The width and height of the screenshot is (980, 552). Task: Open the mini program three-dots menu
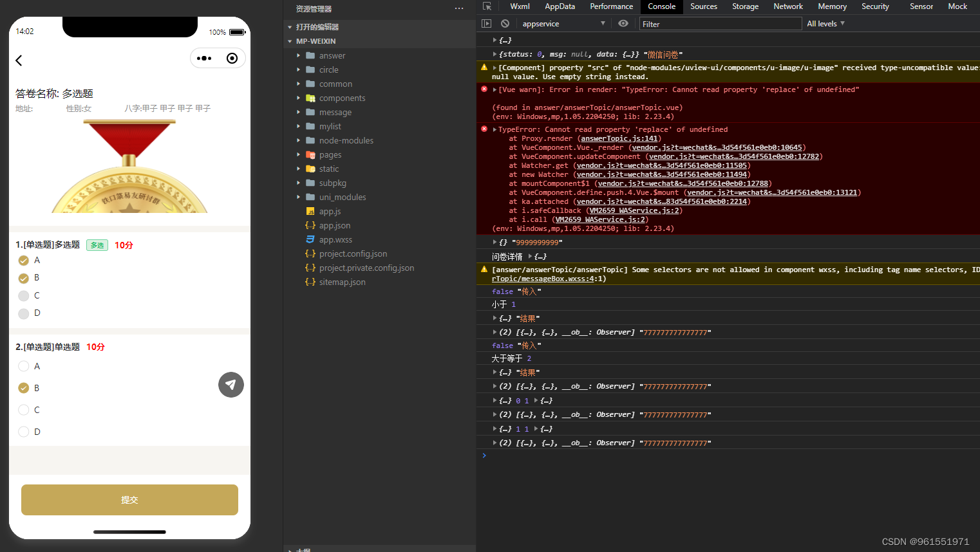(204, 59)
